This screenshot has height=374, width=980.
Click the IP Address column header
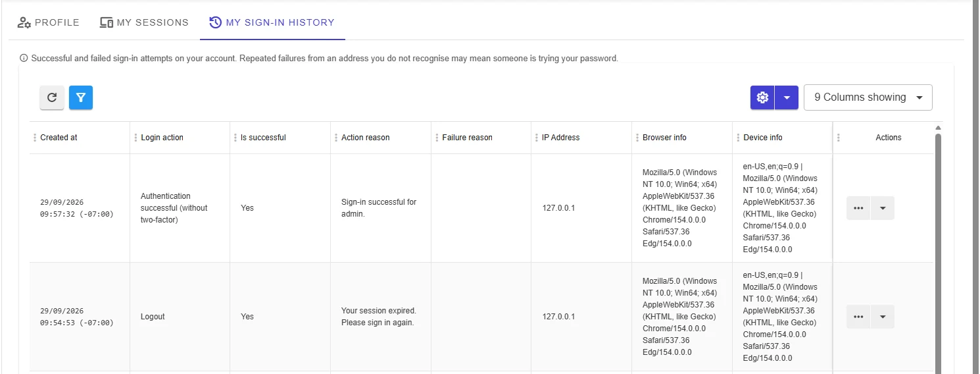[561, 138]
